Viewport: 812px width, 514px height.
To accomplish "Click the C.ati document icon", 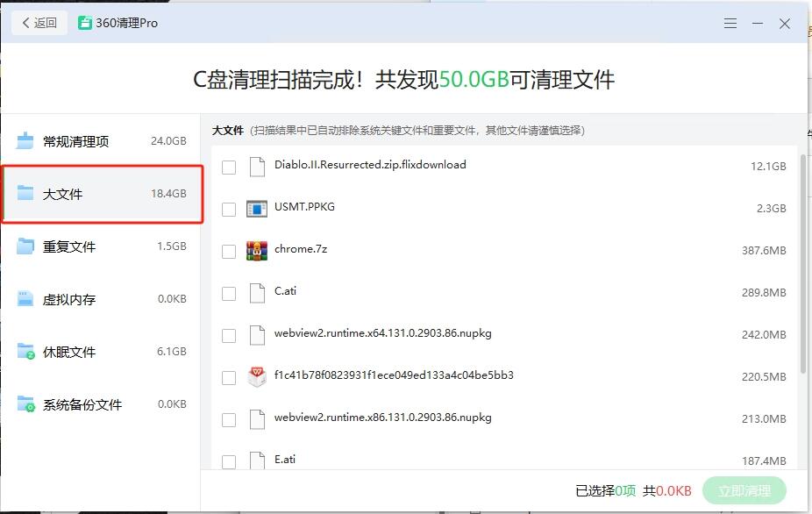I will coord(257,293).
